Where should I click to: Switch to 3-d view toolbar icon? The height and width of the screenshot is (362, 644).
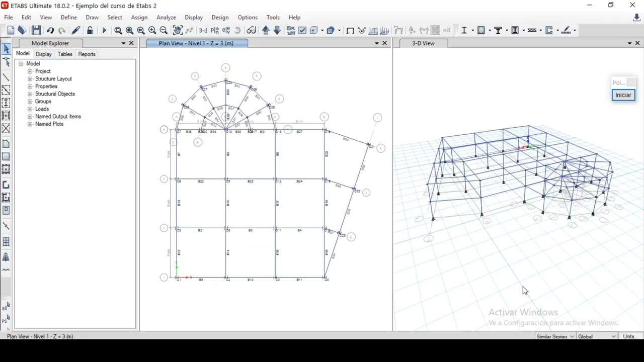point(203,30)
